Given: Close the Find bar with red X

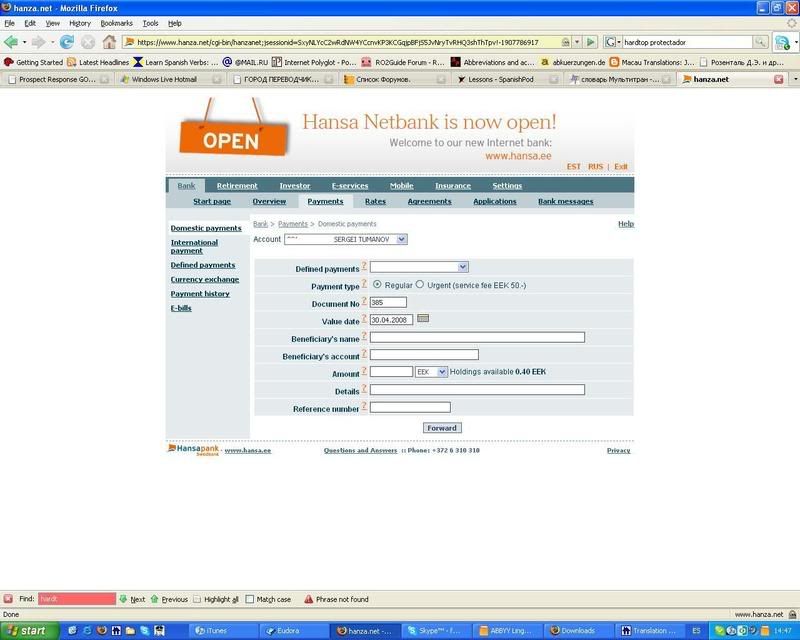Looking at the screenshot, I should [8, 599].
